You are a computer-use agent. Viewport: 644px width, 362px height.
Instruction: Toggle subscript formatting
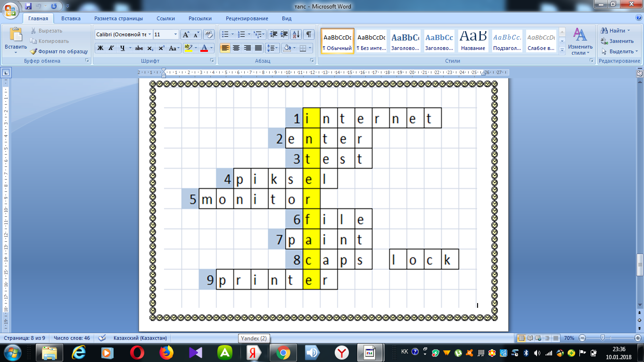(x=150, y=48)
